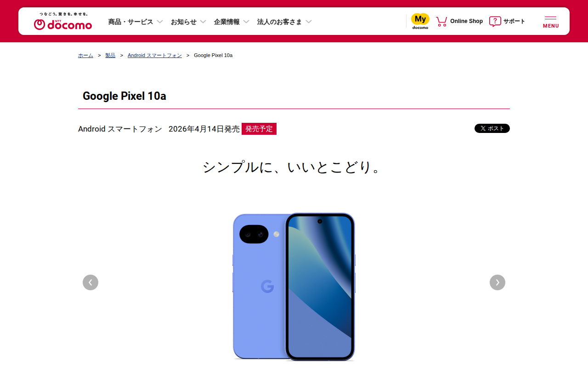Click the docomo logo

(x=63, y=22)
